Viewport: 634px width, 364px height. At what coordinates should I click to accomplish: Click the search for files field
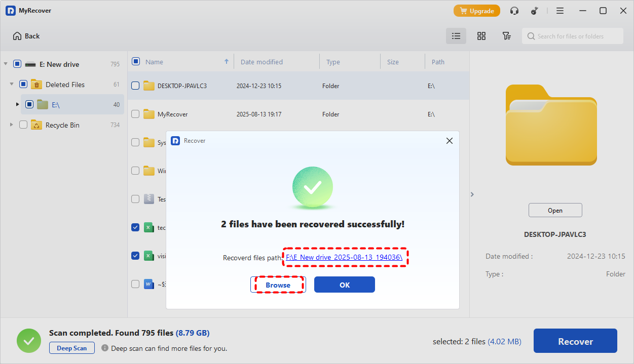573,36
